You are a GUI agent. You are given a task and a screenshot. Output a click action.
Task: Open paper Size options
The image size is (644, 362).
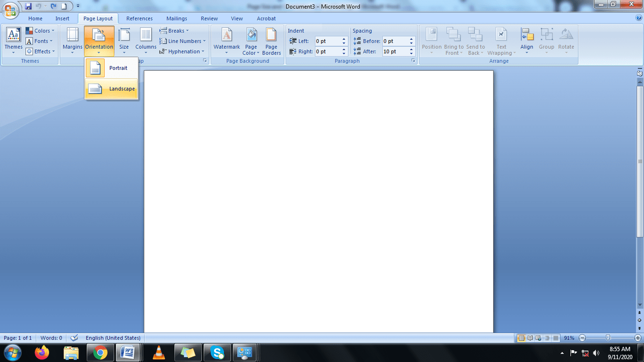point(124,41)
